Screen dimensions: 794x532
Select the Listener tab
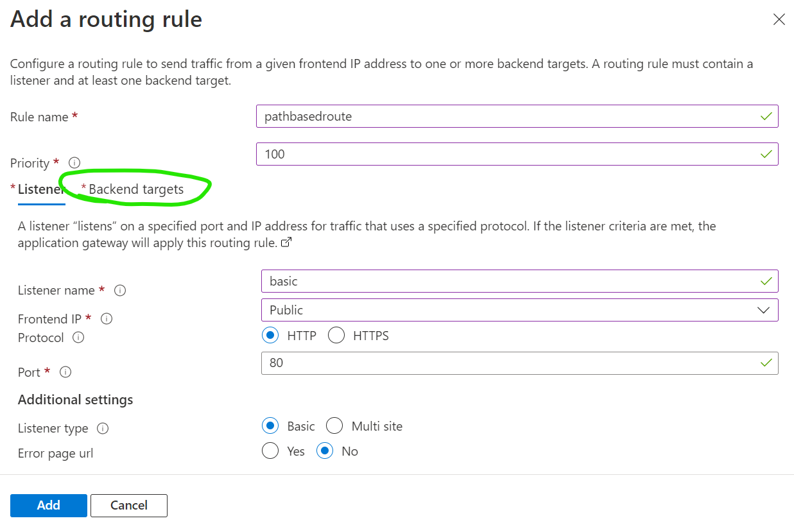(40, 189)
